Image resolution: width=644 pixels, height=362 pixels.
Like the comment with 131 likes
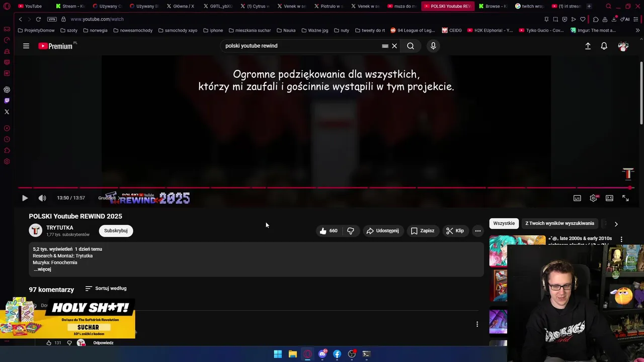coord(49,343)
